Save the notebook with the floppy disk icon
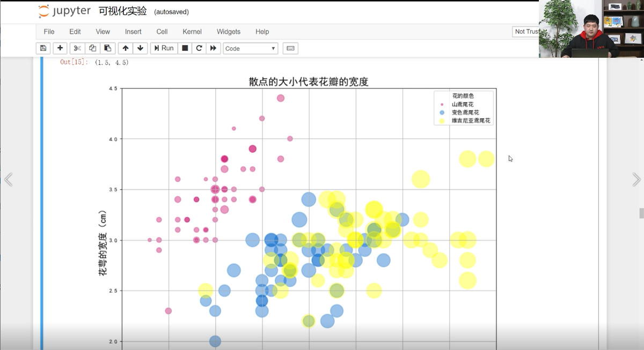Screen dimensions: 644x350 click(x=43, y=48)
